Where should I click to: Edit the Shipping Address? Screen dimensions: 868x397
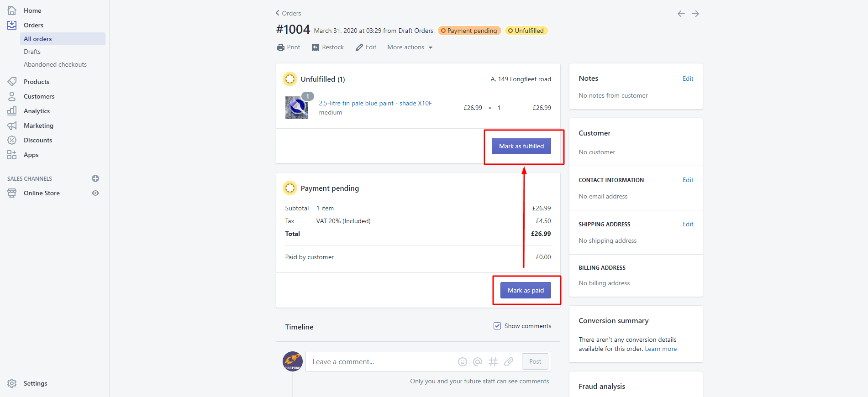pos(688,224)
